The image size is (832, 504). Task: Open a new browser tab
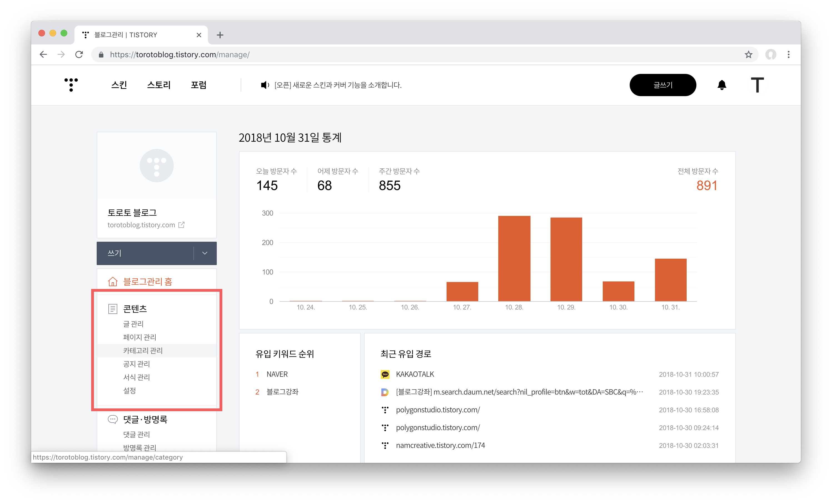click(x=220, y=35)
